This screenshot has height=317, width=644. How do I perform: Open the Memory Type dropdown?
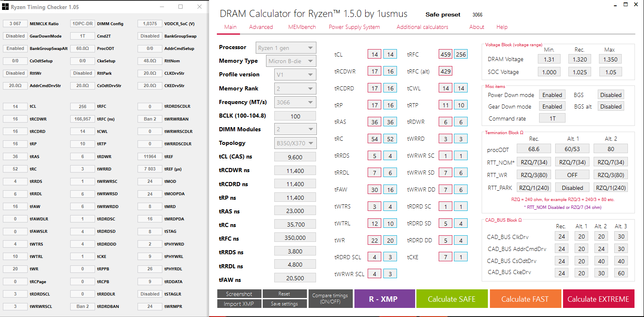pyautogui.click(x=292, y=61)
